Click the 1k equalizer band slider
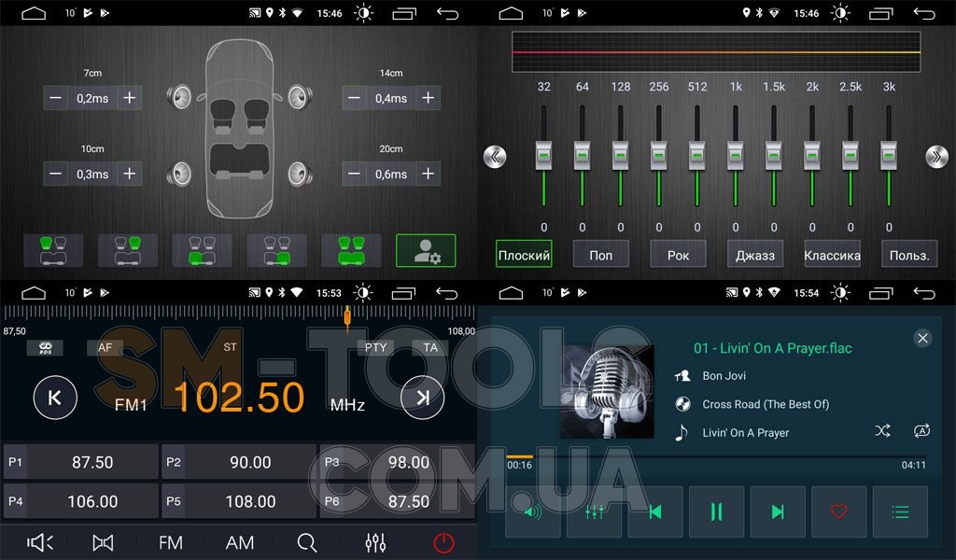The height and width of the screenshot is (560, 956). point(736,154)
